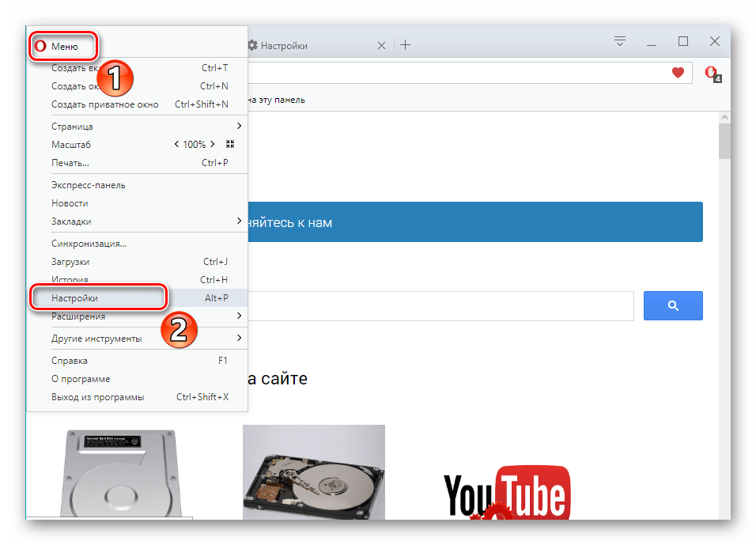Screen dimensions: 756x545
Task: Click the page vertical scrollbar thumb
Action: [724, 141]
